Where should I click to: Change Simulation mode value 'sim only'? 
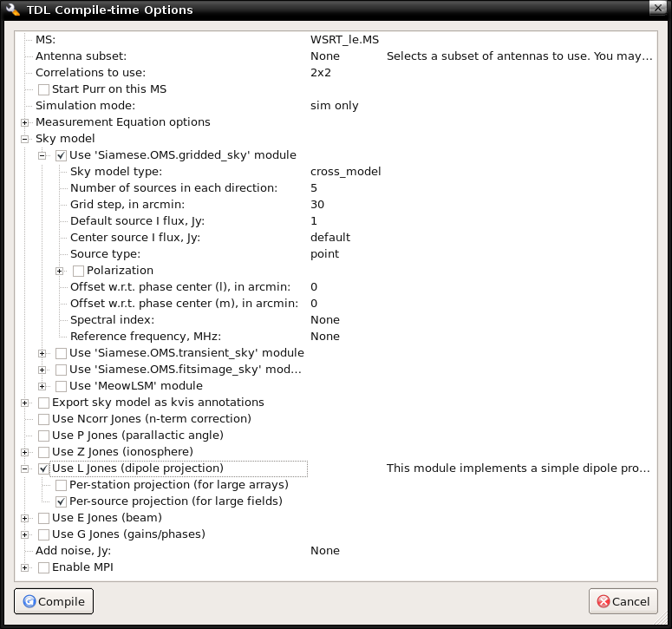pos(335,106)
